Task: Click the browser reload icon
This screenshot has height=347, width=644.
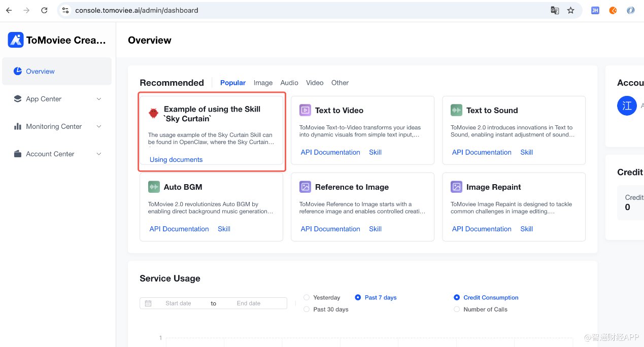Action: pos(44,10)
